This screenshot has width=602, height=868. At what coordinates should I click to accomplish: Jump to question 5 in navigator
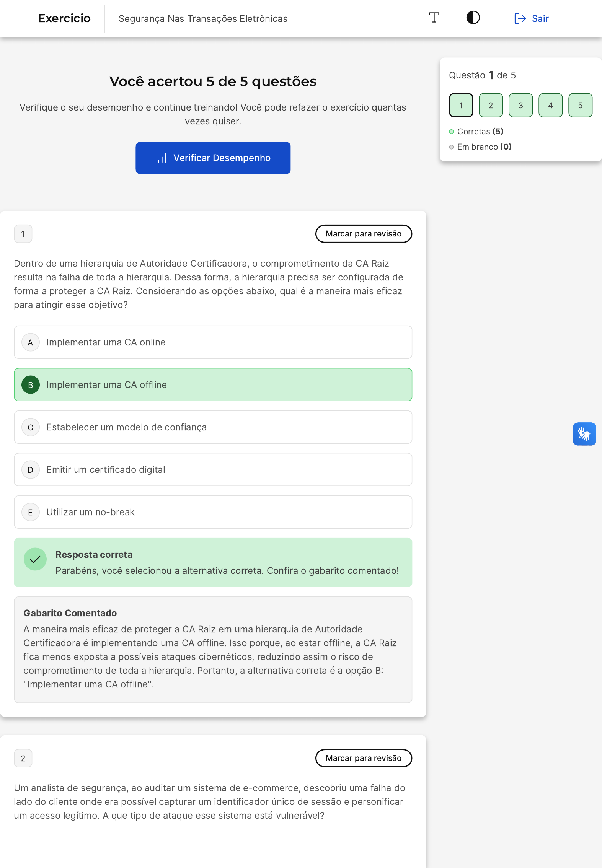coord(580,105)
